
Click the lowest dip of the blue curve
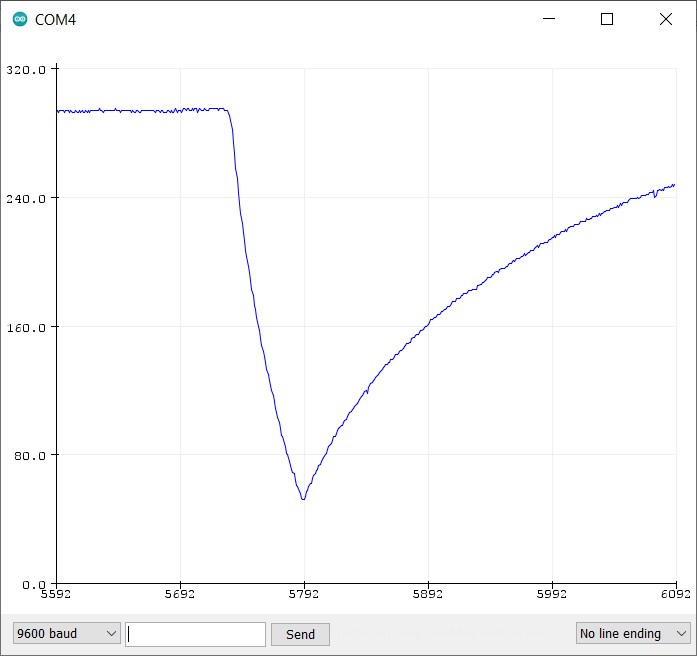pyautogui.click(x=303, y=498)
